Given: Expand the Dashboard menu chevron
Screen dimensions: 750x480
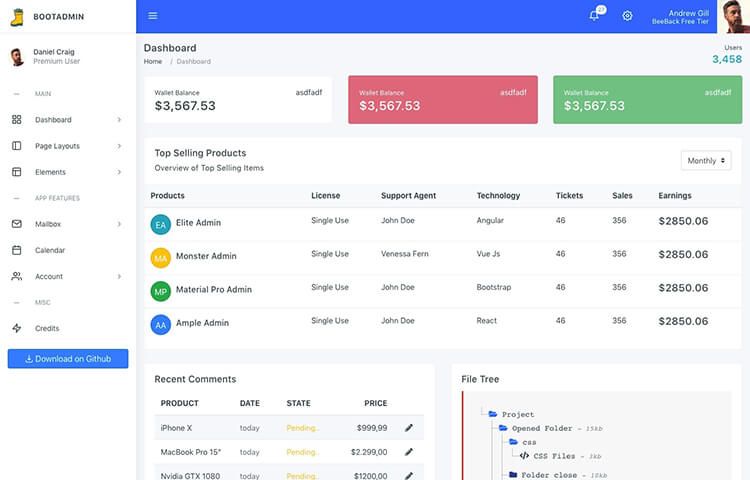Looking at the screenshot, I should click(119, 120).
